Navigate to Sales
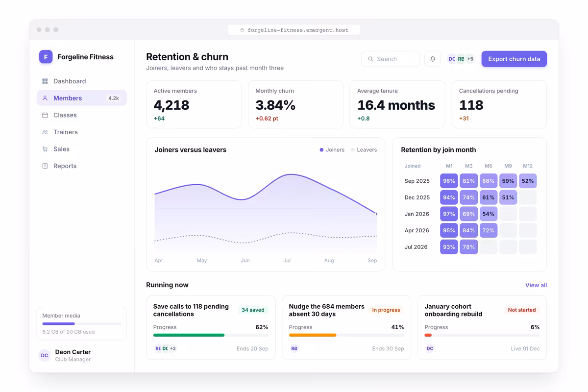The width and height of the screenshot is (588, 392). (x=82, y=149)
